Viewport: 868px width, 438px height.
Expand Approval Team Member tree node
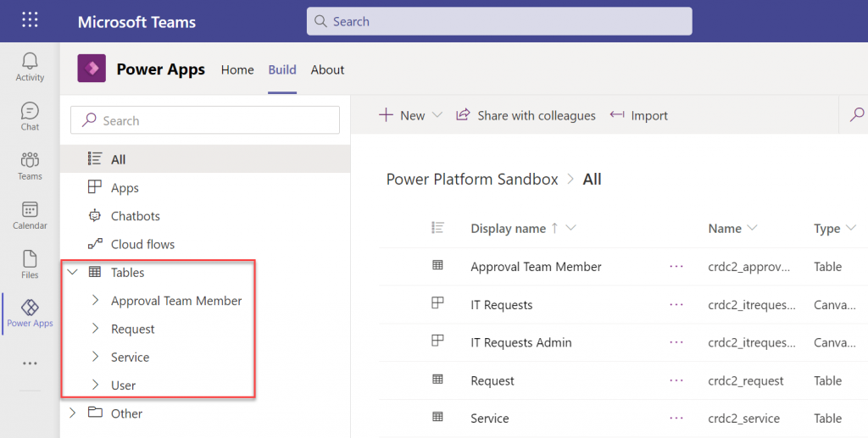tap(95, 300)
